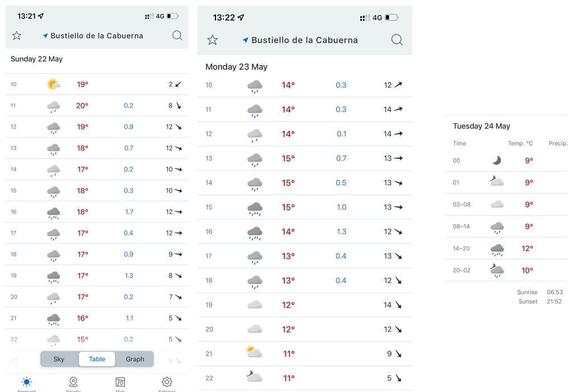Open the Settings gear tab

click(167, 382)
